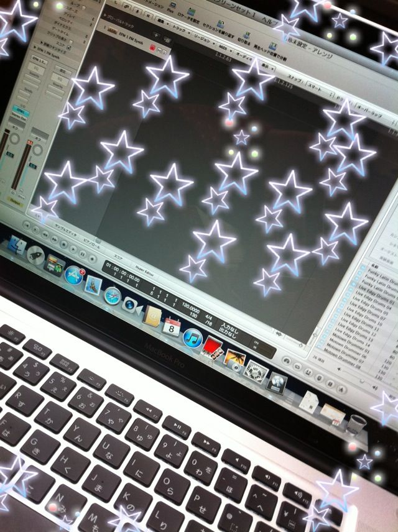This screenshot has width=398, height=532.
Task: Click the 再生ヘッド位置で分割 toolbar icon
Action: (x=272, y=46)
